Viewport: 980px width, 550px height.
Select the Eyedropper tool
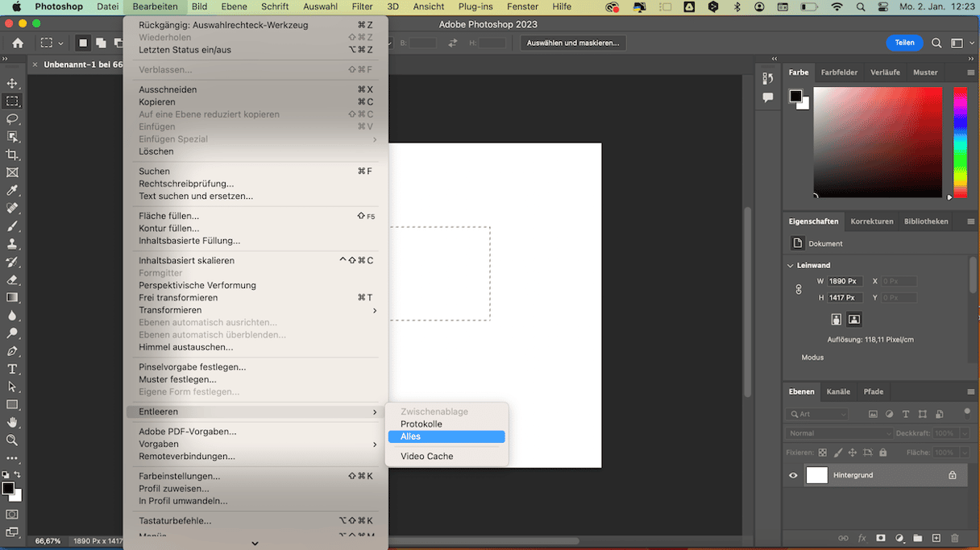click(x=12, y=190)
